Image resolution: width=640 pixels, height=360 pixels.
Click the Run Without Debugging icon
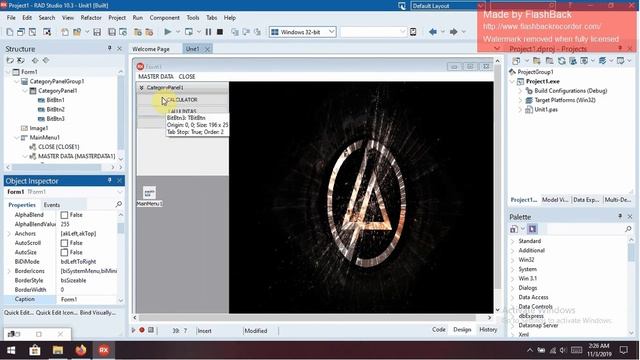pyautogui.click(x=189, y=31)
